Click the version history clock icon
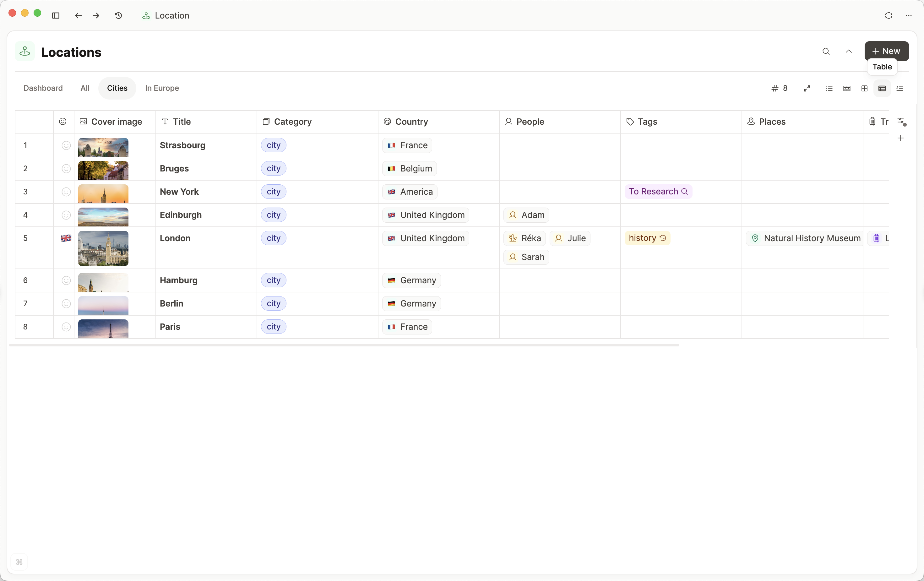The height and width of the screenshot is (581, 924). pyautogui.click(x=118, y=15)
